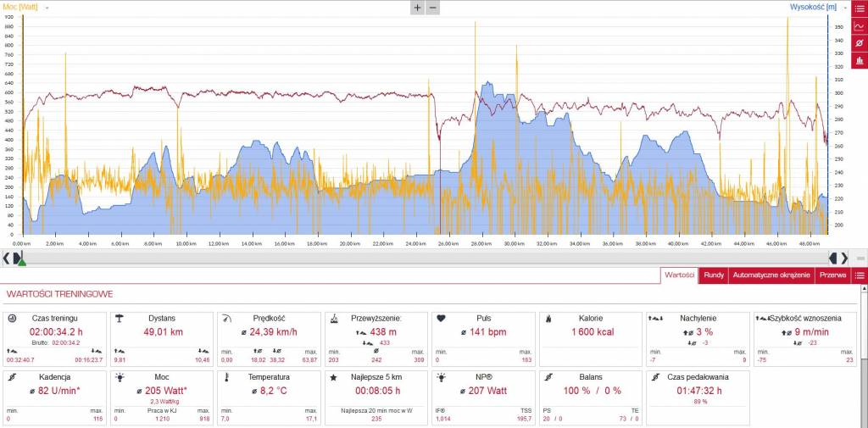
Task: Click the speedometer icon in Prędkość card
Action: click(225, 319)
